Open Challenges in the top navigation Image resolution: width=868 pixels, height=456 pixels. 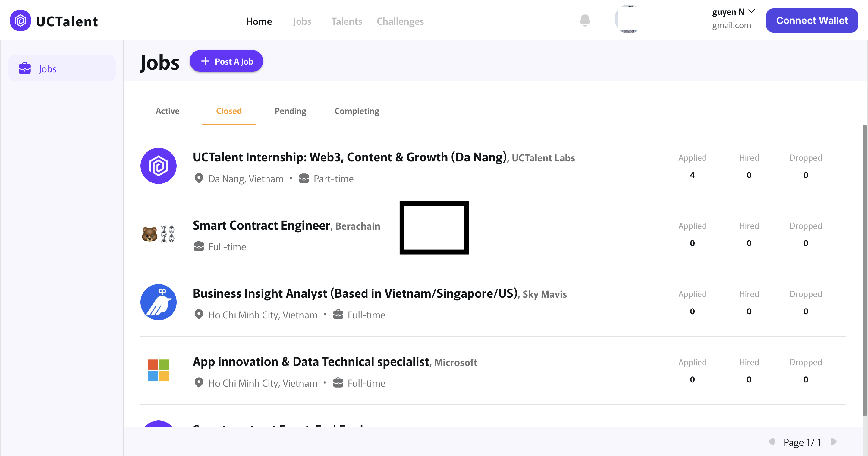pyautogui.click(x=400, y=21)
